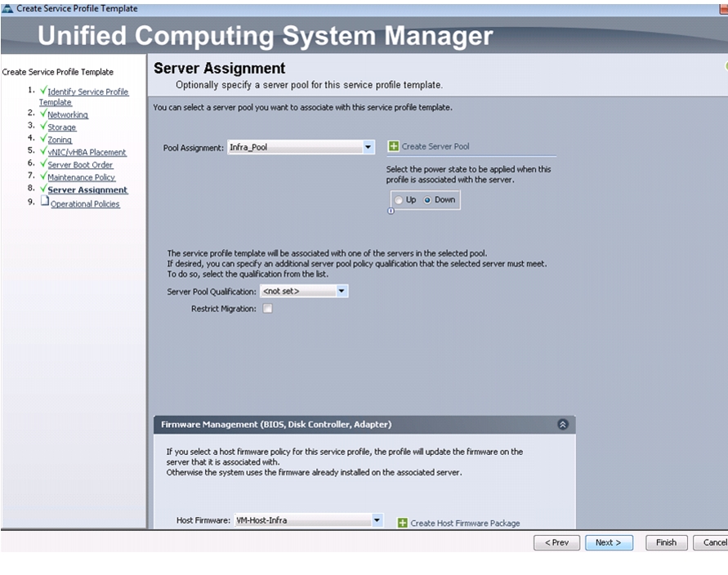Go to Identify Service Profile Template step
Screen dimensions: 728x575
pos(83,96)
